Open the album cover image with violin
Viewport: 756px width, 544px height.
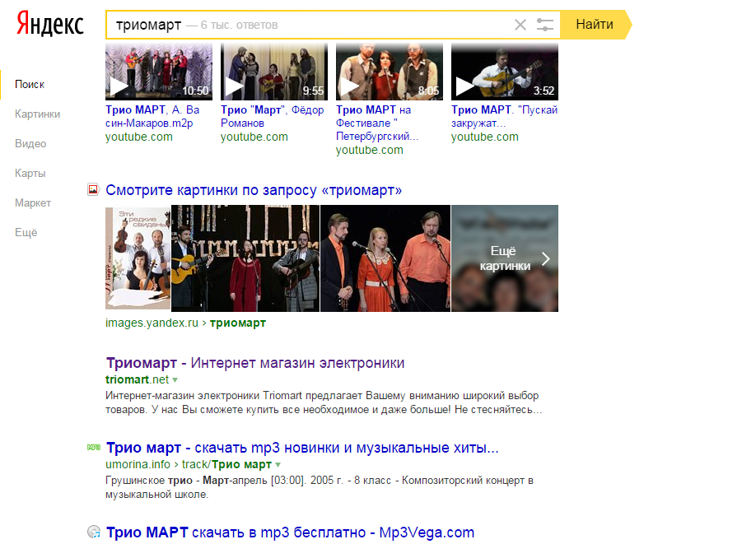[138, 258]
